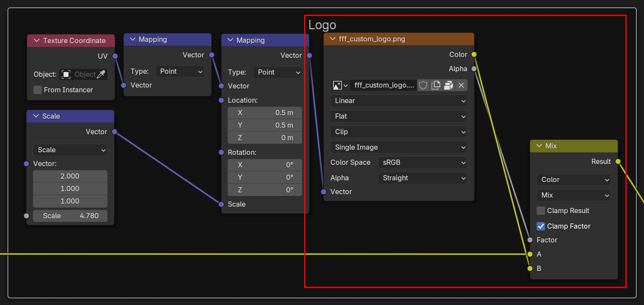Click the Rotation Y field

(x=265, y=177)
